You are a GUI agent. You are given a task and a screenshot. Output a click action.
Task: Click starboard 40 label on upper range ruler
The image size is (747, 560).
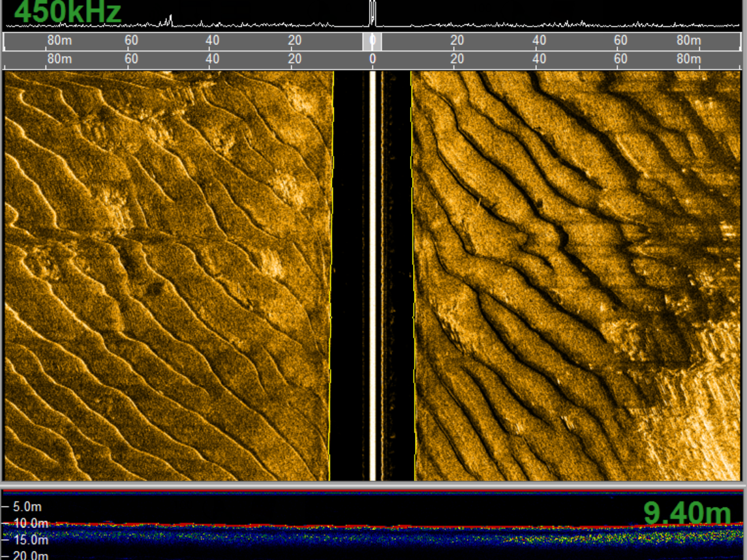pos(540,40)
